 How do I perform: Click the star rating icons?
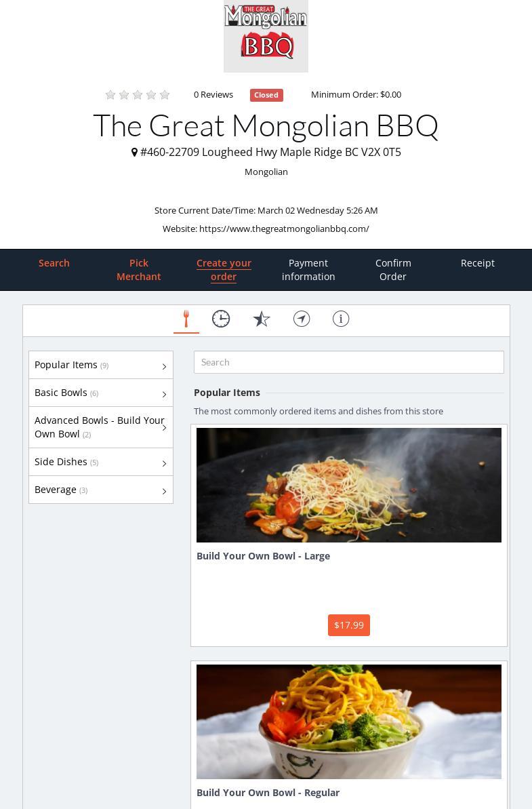point(137,95)
